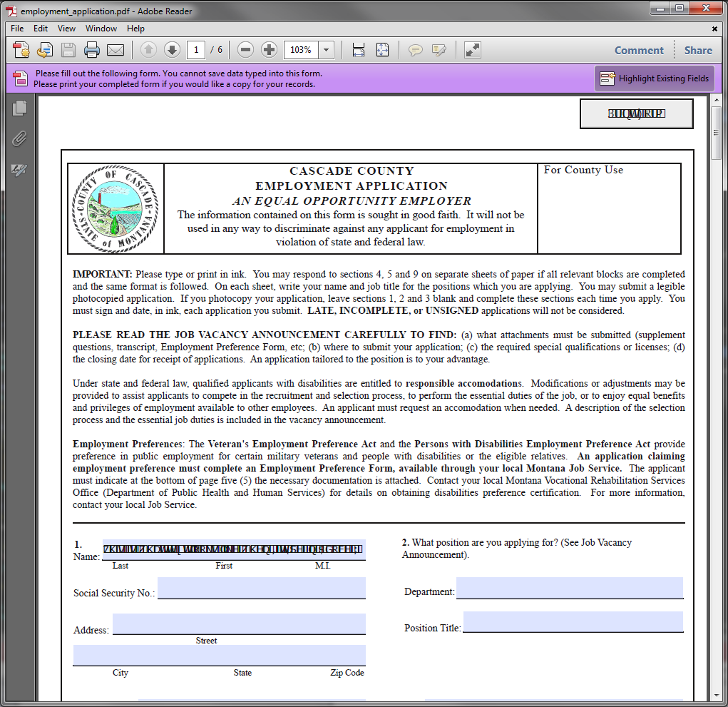Open the Comment pane
Viewport: 728px width, 707px height.
tap(639, 50)
